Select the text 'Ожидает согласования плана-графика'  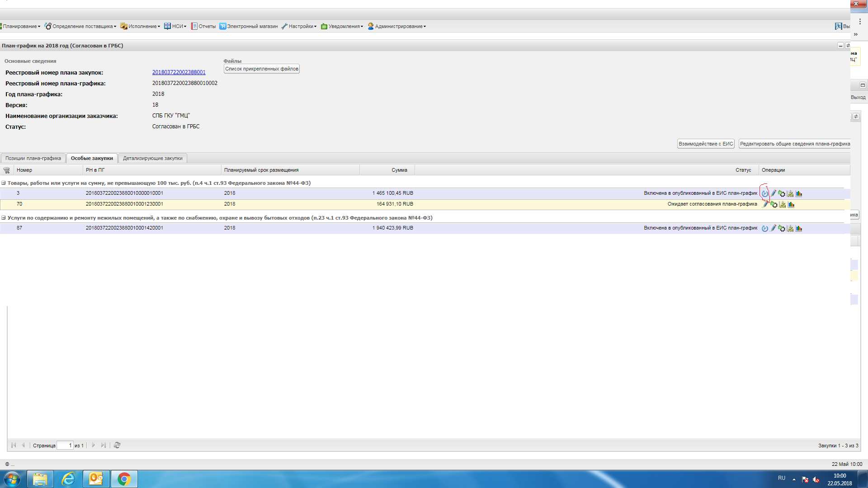pyautogui.click(x=712, y=204)
